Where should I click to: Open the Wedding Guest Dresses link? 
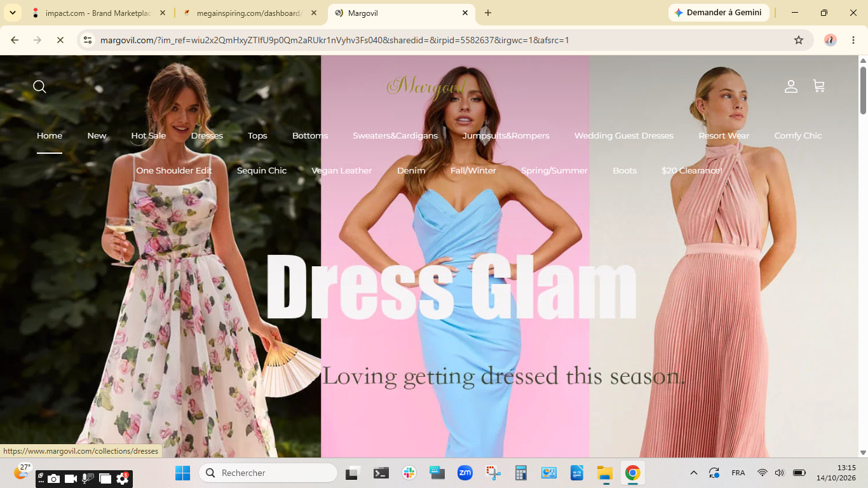624,136
